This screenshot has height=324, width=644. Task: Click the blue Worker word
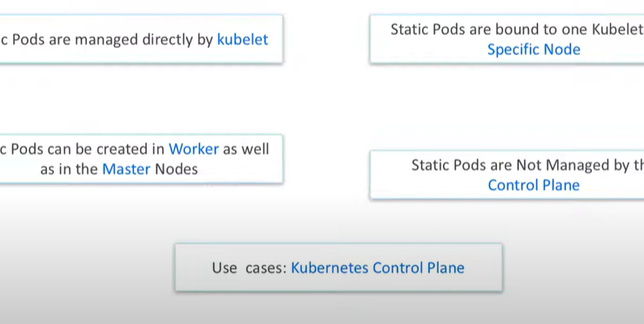[193, 149]
